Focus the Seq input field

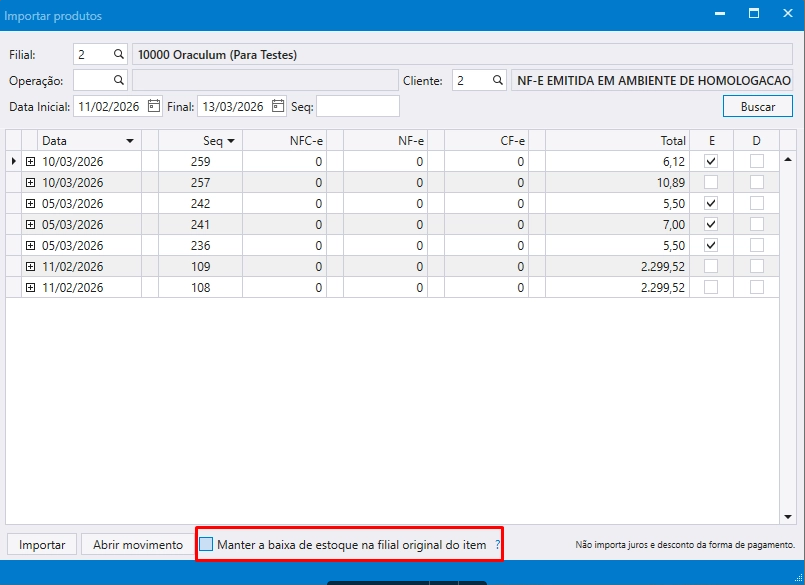click(358, 106)
